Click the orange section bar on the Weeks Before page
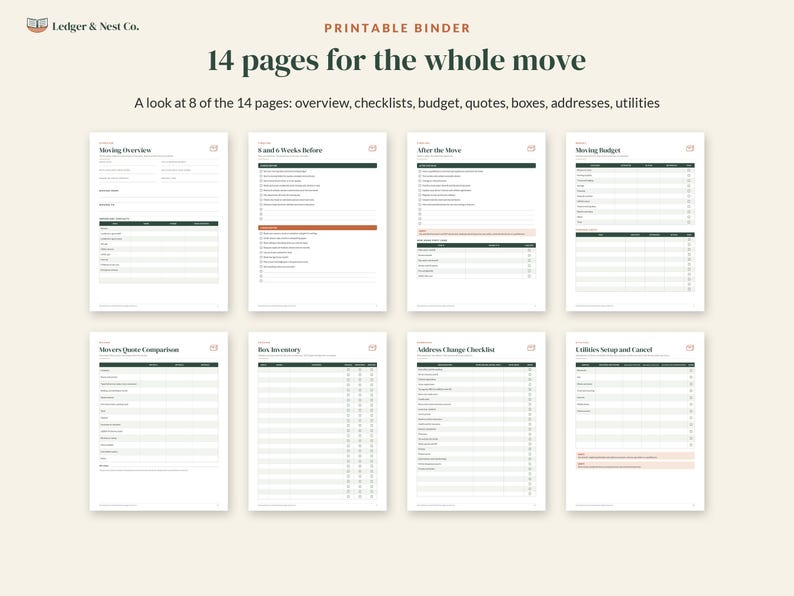 (x=317, y=227)
